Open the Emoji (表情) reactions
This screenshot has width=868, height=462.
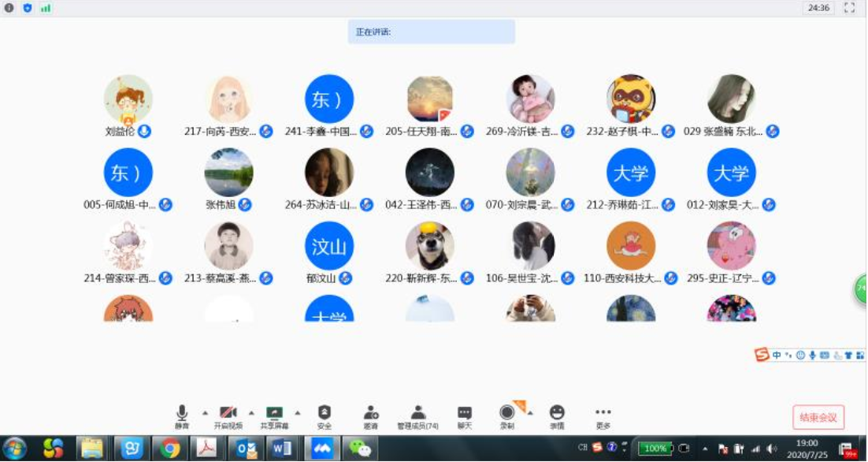coord(557,415)
